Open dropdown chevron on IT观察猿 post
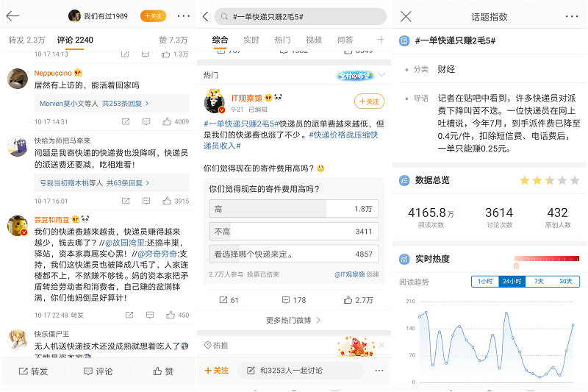The height and width of the screenshot is (392, 588). pos(381,75)
